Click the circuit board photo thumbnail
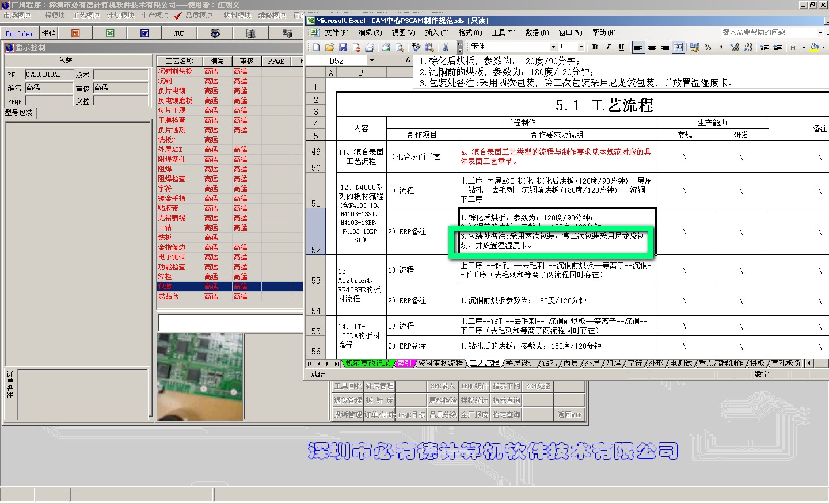This screenshot has height=504, width=829. point(200,377)
